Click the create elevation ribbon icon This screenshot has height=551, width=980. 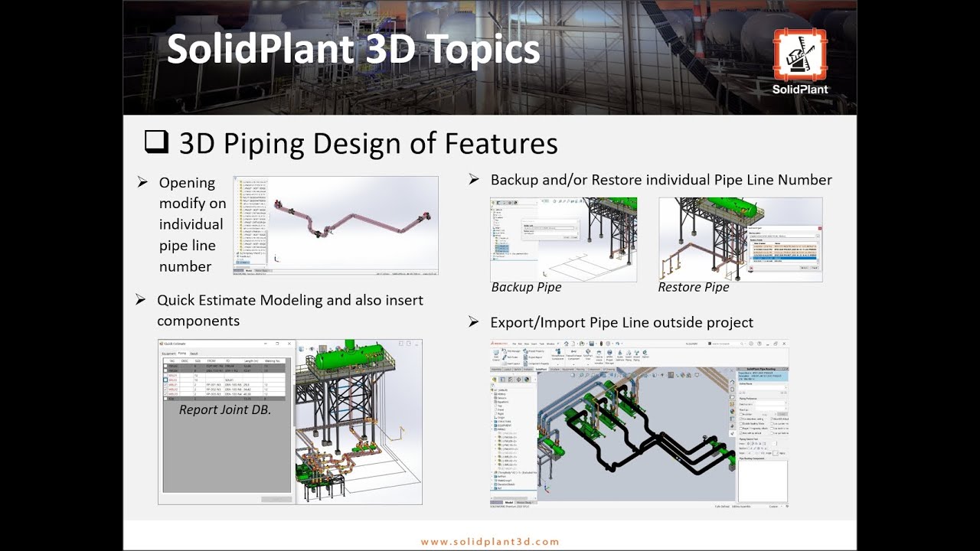tap(599, 356)
